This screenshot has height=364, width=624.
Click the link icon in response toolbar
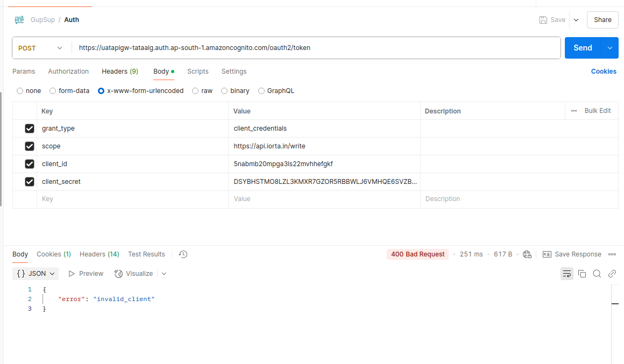click(x=612, y=274)
